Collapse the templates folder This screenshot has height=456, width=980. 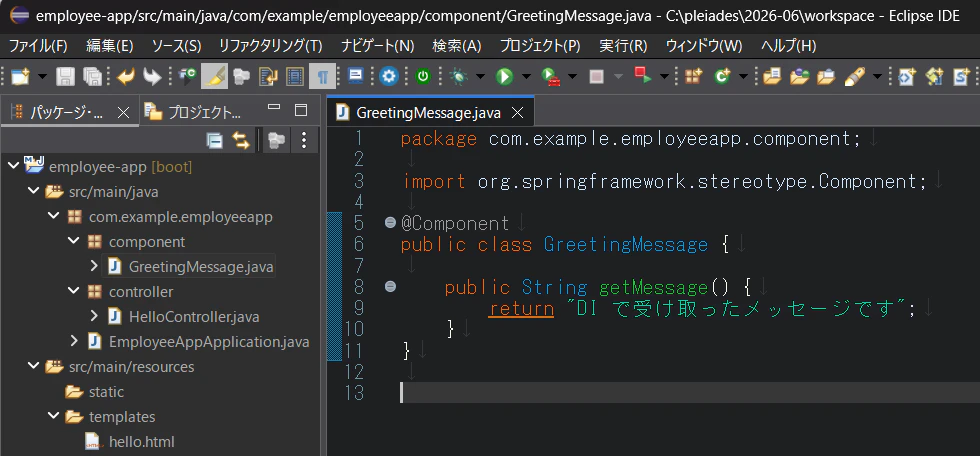(54, 417)
